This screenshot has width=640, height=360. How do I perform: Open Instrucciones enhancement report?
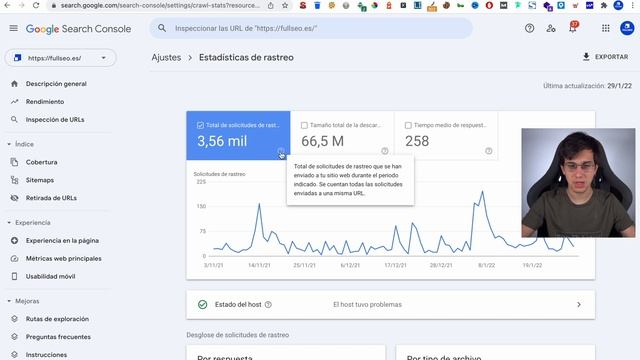pos(47,355)
